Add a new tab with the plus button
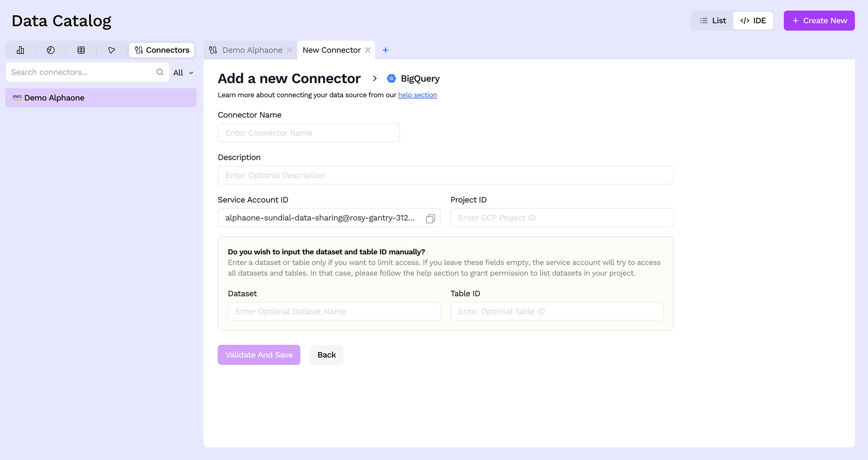This screenshot has width=868, height=460. (x=386, y=50)
